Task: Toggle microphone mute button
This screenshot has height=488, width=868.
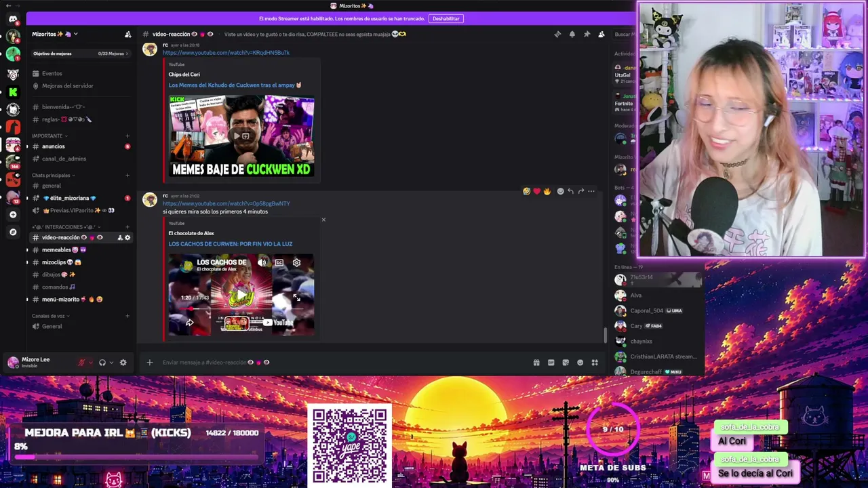Action: 82,363
